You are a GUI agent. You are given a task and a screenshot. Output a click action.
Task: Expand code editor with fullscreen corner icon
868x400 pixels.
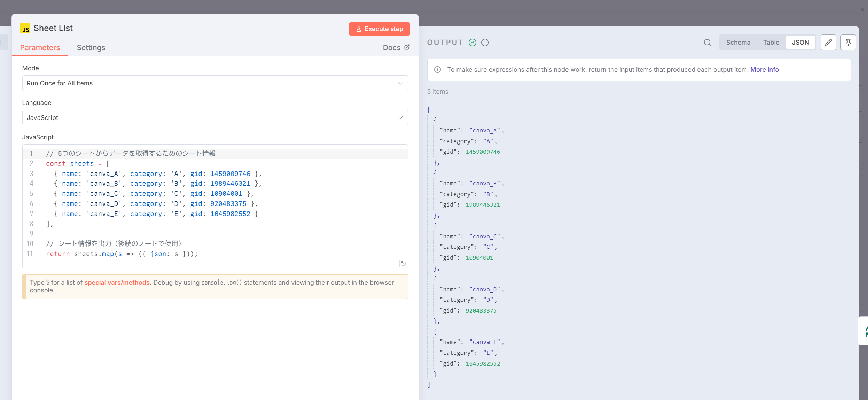point(404,263)
